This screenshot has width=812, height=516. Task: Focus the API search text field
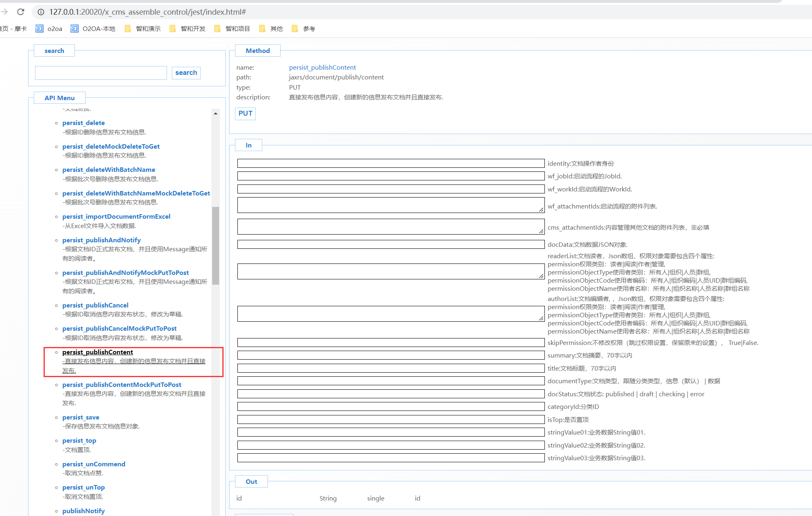click(x=101, y=72)
